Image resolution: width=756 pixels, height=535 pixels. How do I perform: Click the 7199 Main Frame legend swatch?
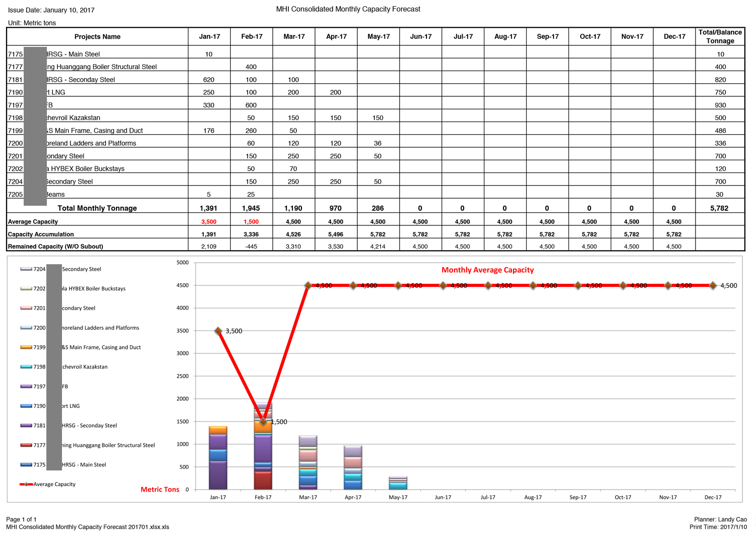coord(26,347)
